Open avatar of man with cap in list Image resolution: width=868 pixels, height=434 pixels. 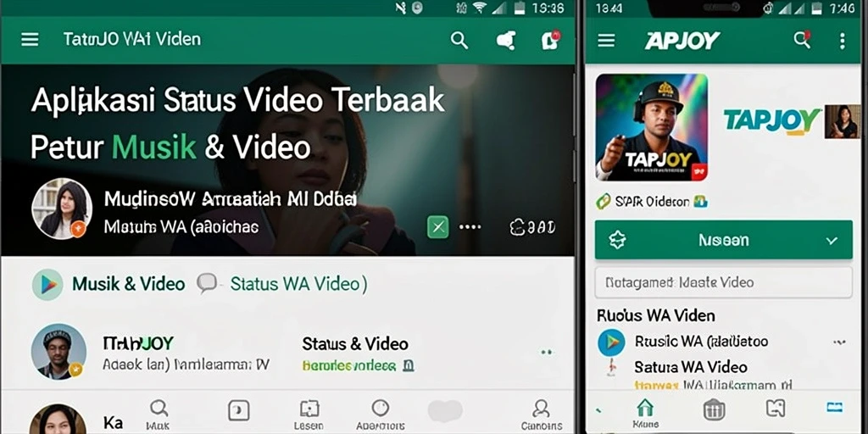point(58,352)
